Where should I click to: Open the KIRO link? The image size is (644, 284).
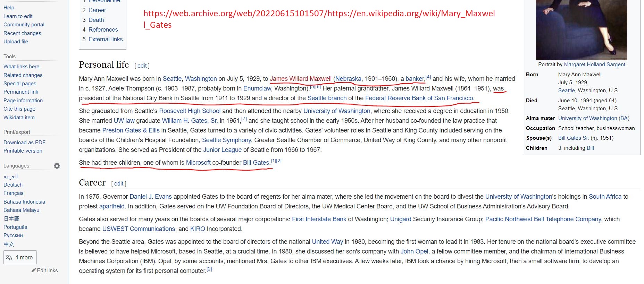point(198,229)
